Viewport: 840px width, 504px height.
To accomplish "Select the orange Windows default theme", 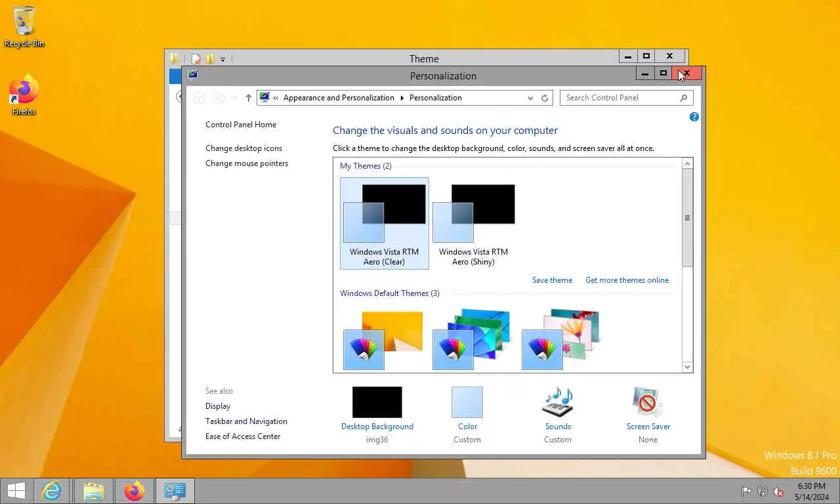I will [384, 339].
